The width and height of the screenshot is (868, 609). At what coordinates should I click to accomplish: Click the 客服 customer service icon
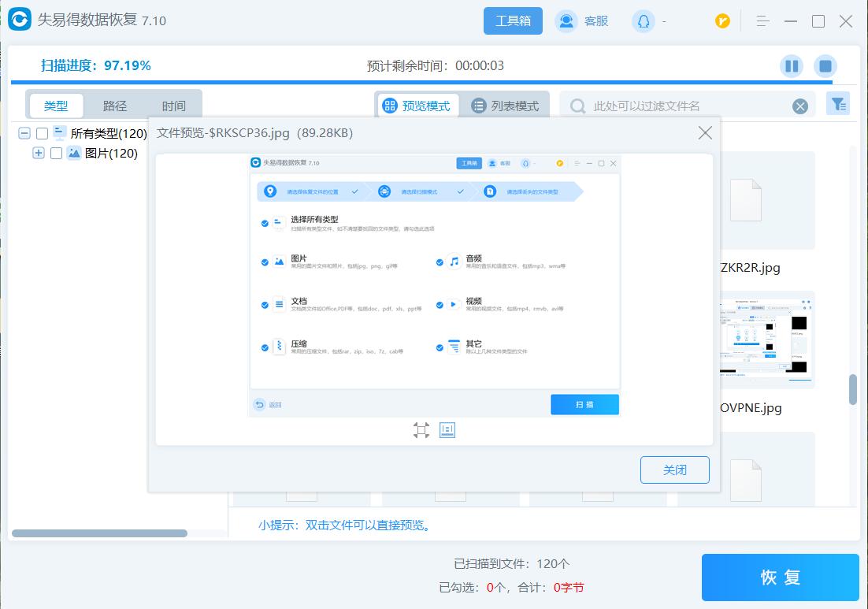point(566,20)
